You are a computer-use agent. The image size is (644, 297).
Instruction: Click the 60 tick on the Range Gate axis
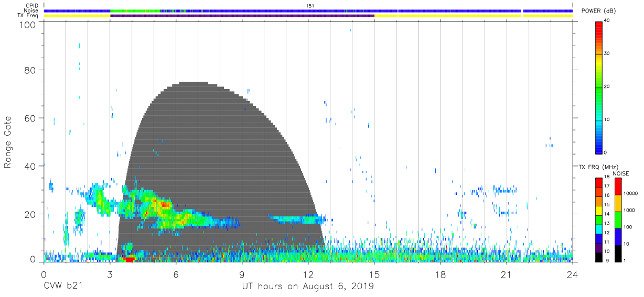30,118
